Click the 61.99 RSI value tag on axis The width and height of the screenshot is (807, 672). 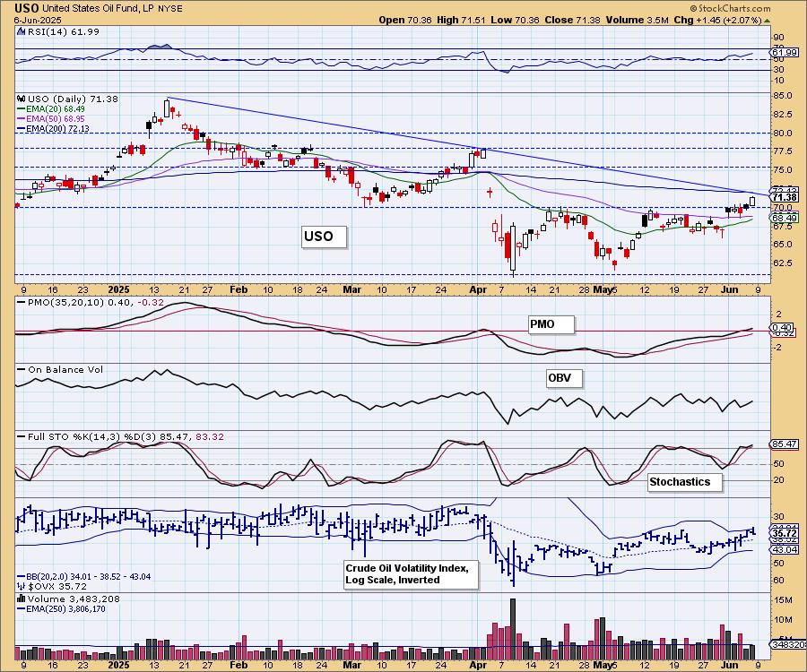point(785,53)
